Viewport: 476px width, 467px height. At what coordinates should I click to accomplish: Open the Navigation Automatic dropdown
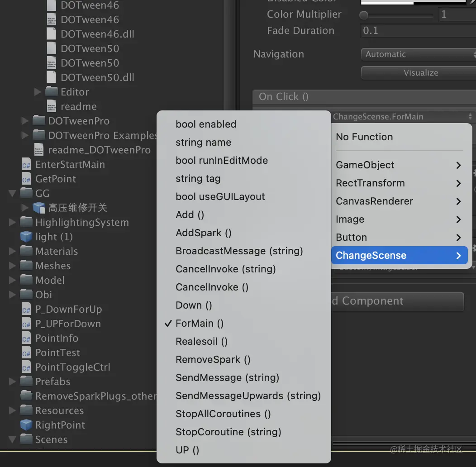pyautogui.click(x=419, y=54)
